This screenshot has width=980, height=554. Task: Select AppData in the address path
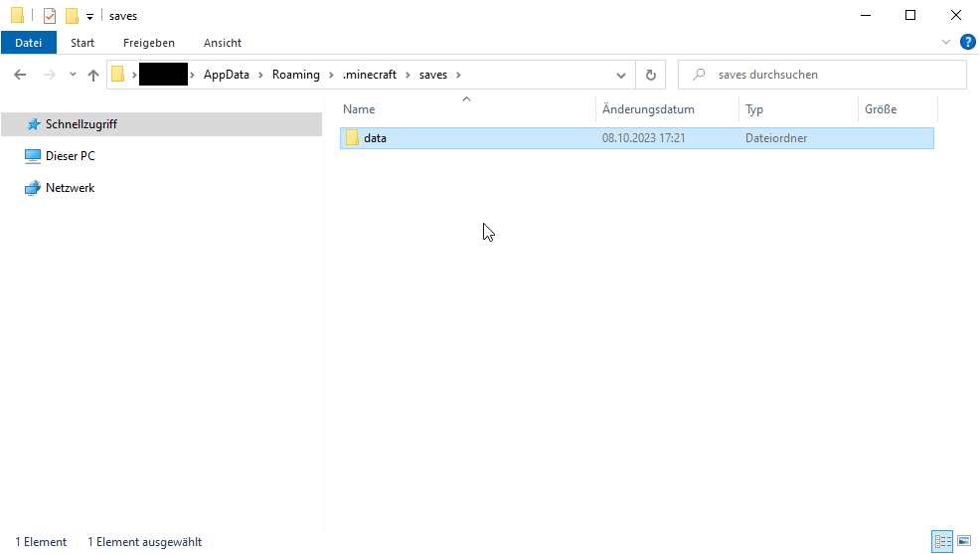[x=227, y=75]
